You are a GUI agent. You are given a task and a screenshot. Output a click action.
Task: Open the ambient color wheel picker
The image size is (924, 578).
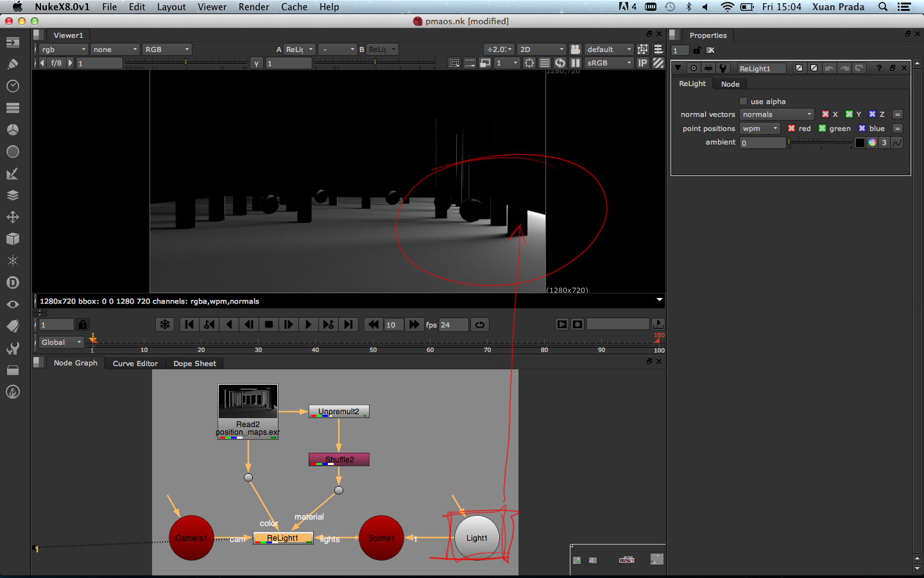click(x=872, y=143)
